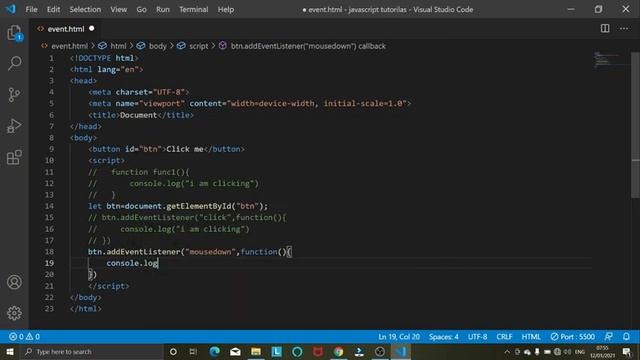Click Port : 5500 Live Server status

[x=572, y=337]
